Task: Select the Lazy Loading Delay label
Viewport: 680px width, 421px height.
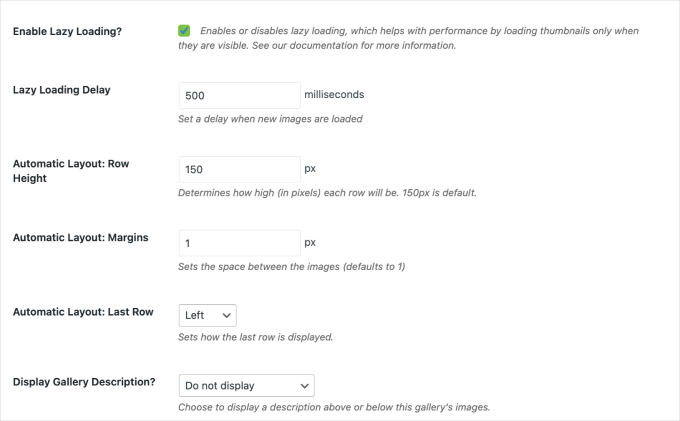Action: pos(61,89)
